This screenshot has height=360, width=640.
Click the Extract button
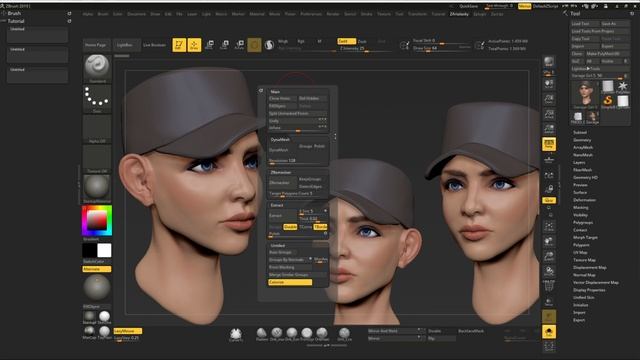coord(282,216)
